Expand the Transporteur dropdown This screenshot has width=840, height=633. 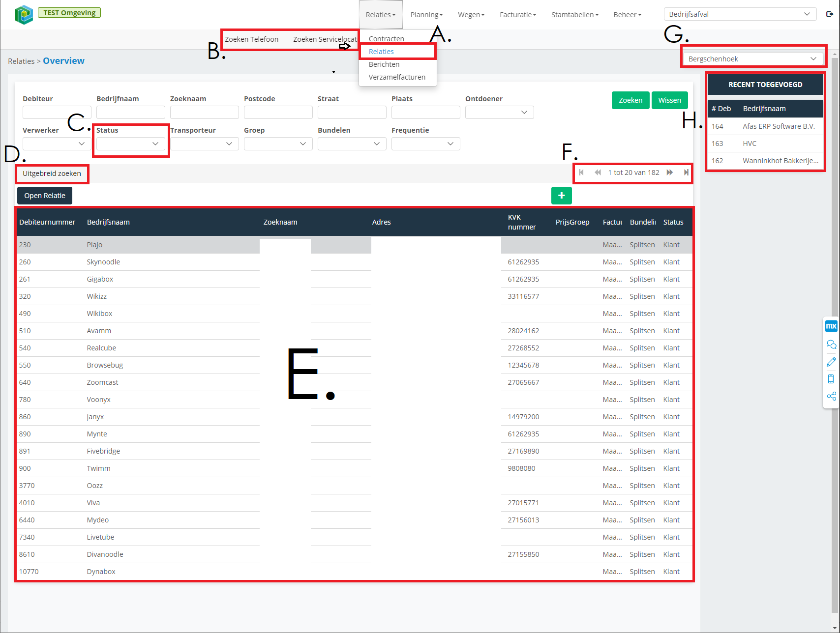[x=204, y=144]
